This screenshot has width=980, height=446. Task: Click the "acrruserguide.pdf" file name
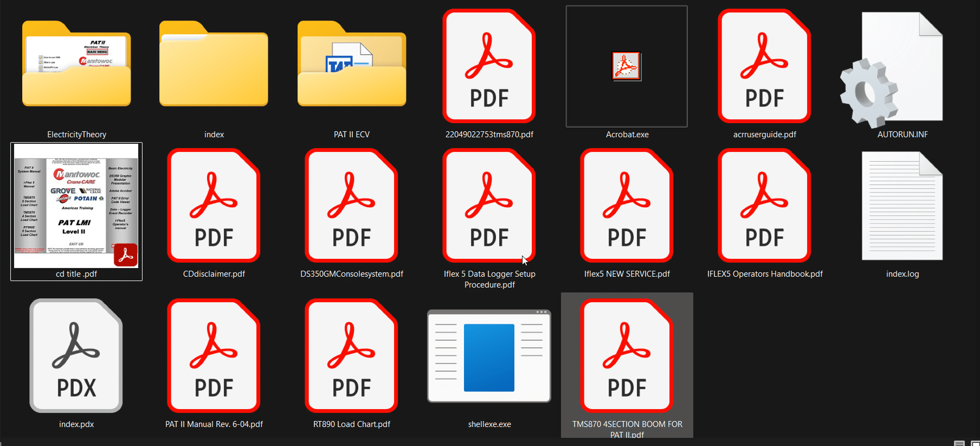765,135
